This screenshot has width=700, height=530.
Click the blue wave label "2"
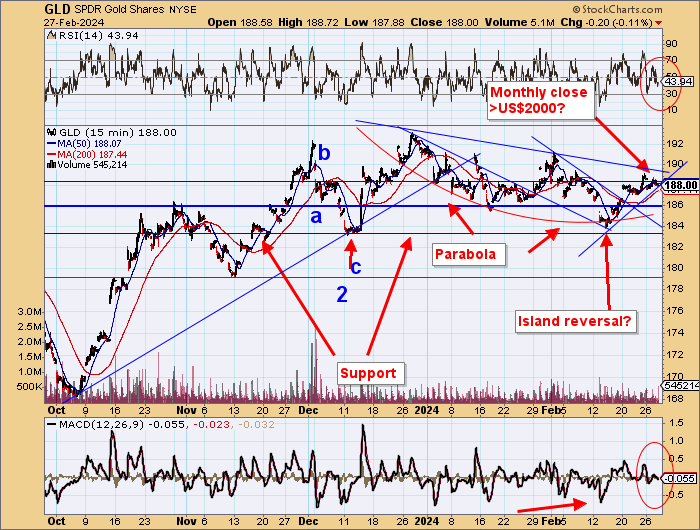342,295
